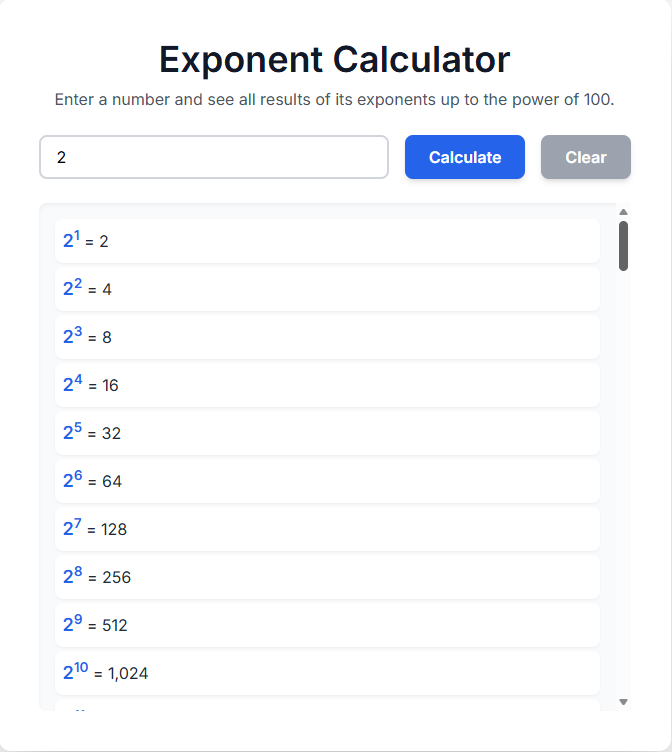Choose the row with result 32
The height and width of the screenshot is (752, 672).
pos(327,433)
